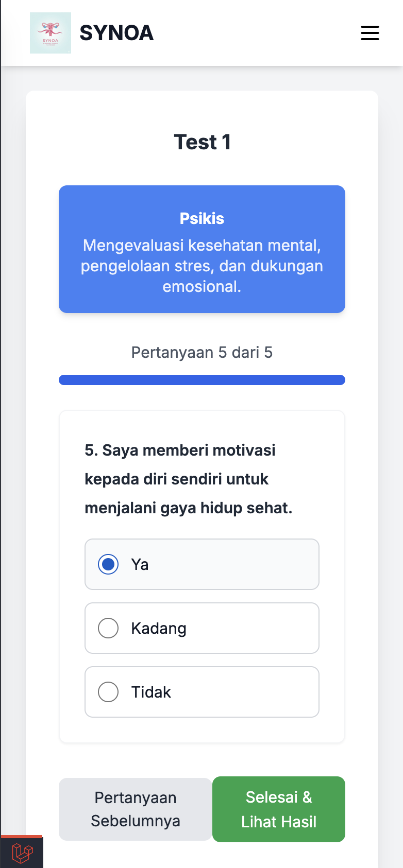Click question 5 text about motivasi
This screenshot has height=868, width=403.
(x=188, y=479)
